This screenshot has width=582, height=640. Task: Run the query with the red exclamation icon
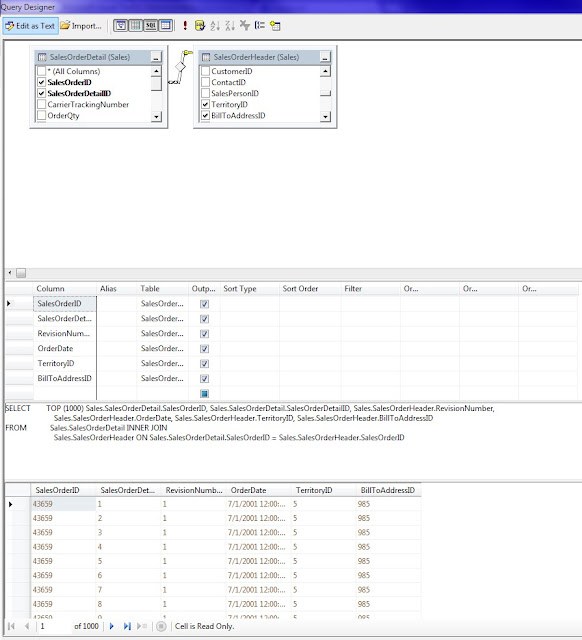(185, 26)
